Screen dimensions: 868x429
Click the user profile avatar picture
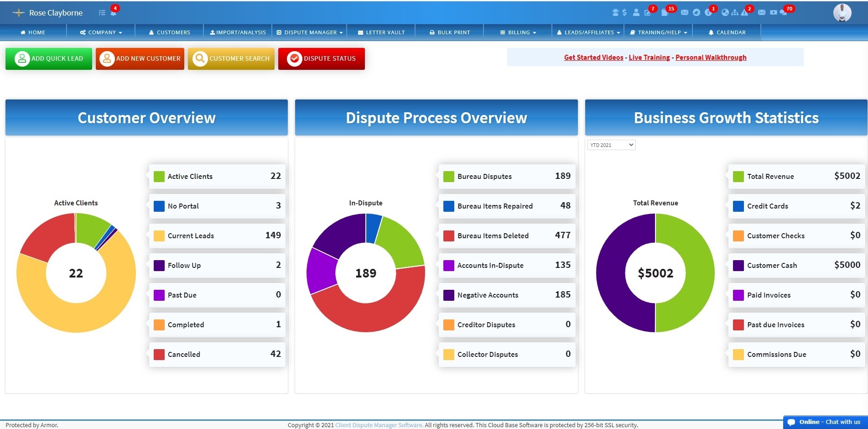(842, 13)
